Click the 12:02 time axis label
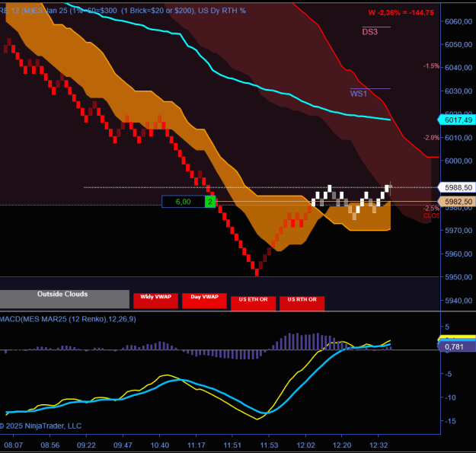 pyautogui.click(x=305, y=445)
